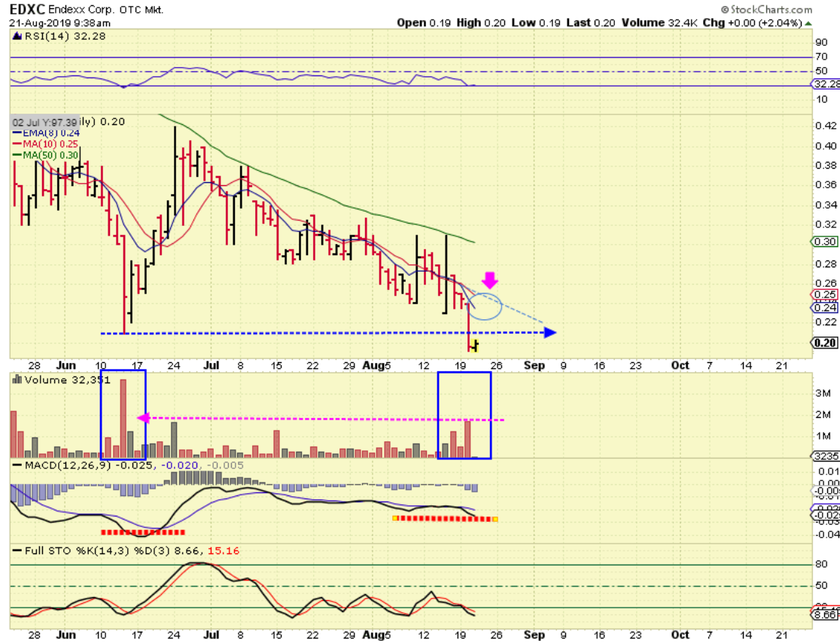Click the High 0.20 quote value
Viewport: 840px width, 643px height.
(x=480, y=23)
